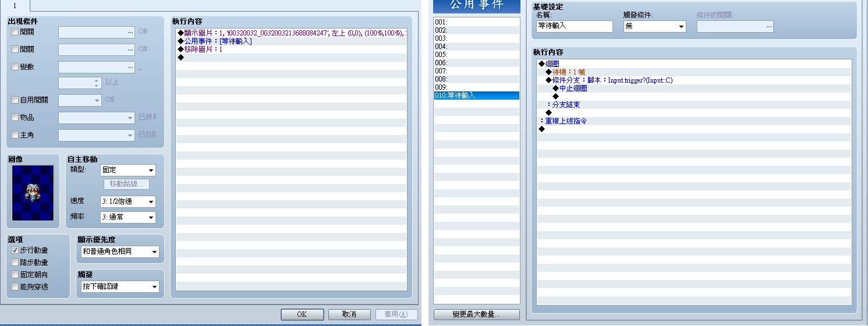
Task: Open the 主角 selection dropdown
Action: pos(97,135)
